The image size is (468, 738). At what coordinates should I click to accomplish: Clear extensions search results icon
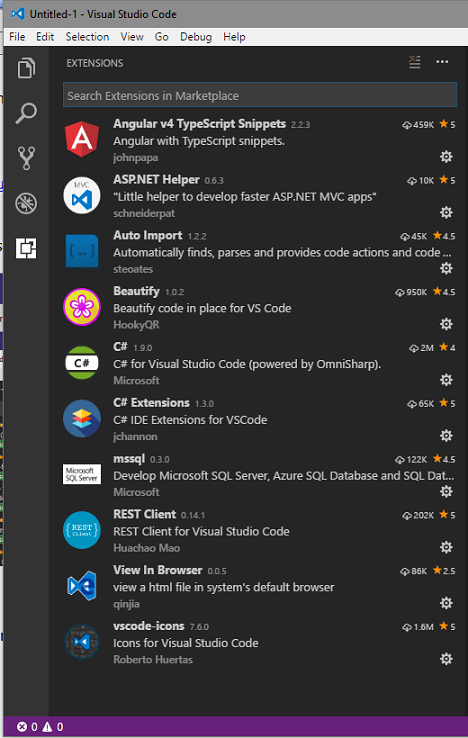[414, 62]
